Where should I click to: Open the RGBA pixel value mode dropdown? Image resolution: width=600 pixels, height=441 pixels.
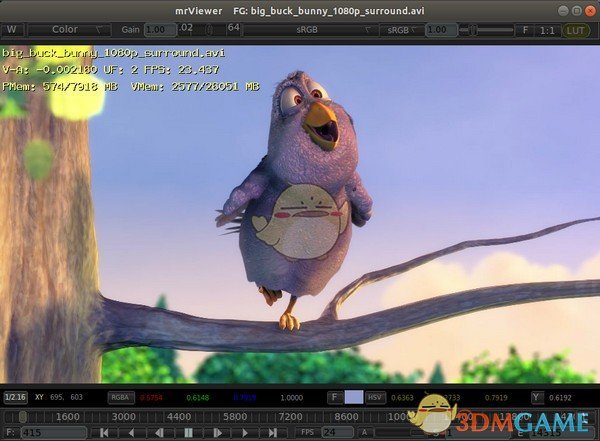121,397
